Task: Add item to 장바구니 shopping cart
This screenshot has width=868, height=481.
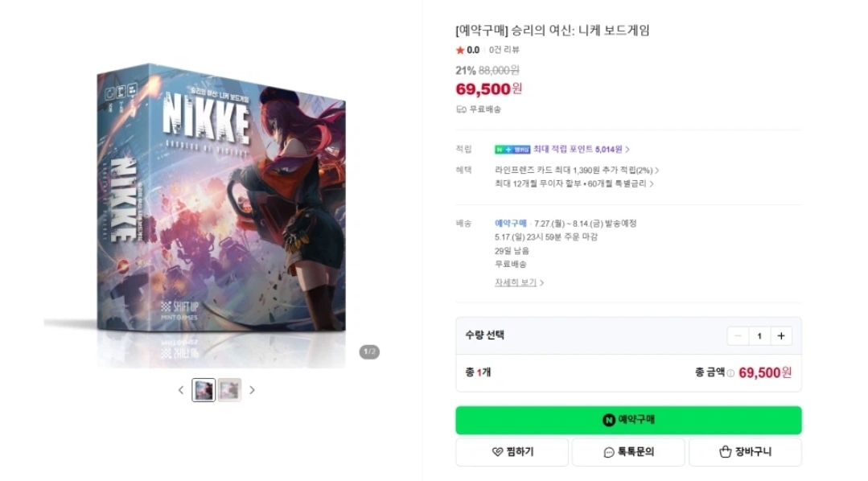Action: coord(745,452)
